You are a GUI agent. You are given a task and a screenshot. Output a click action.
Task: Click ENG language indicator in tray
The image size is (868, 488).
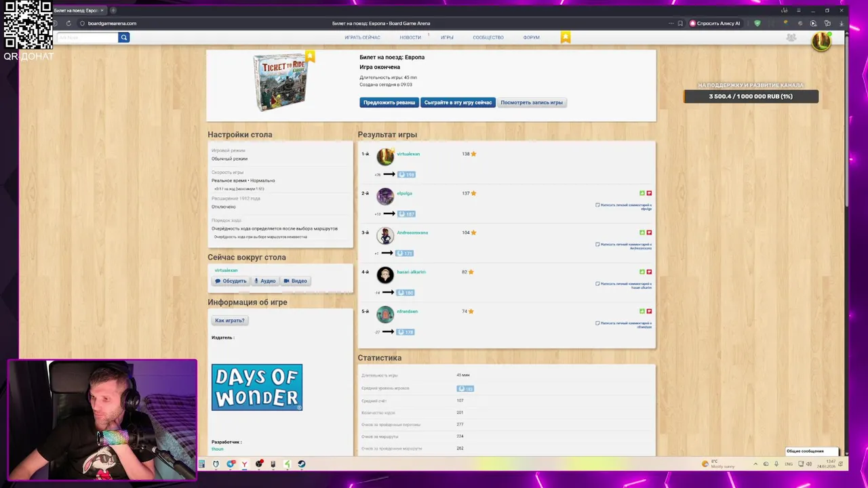[789, 464]
